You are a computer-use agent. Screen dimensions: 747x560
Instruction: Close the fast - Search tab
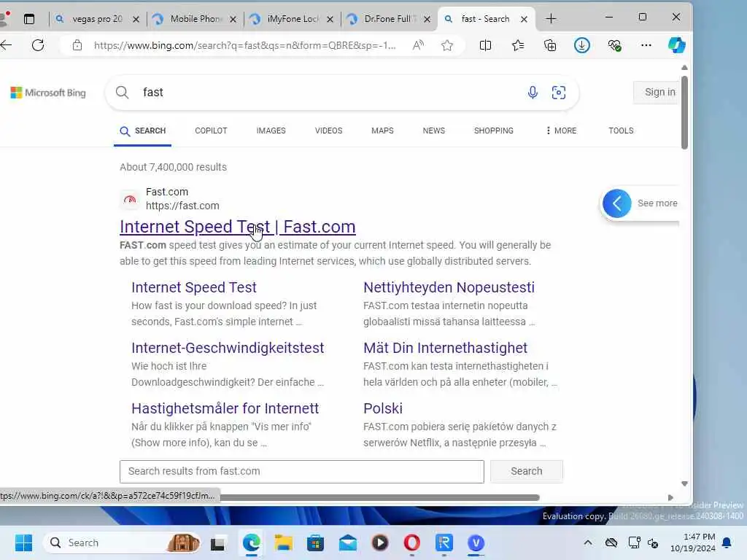click(524, 19)
